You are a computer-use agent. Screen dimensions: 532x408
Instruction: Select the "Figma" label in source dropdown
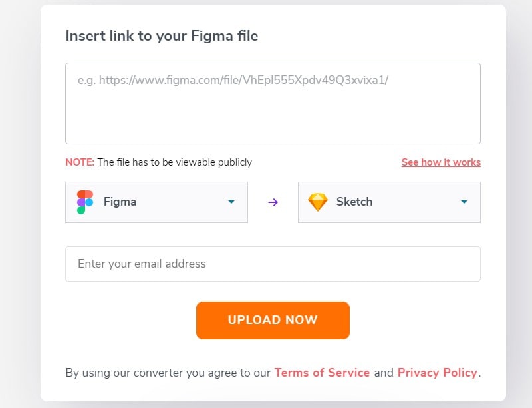pos(120,202)
